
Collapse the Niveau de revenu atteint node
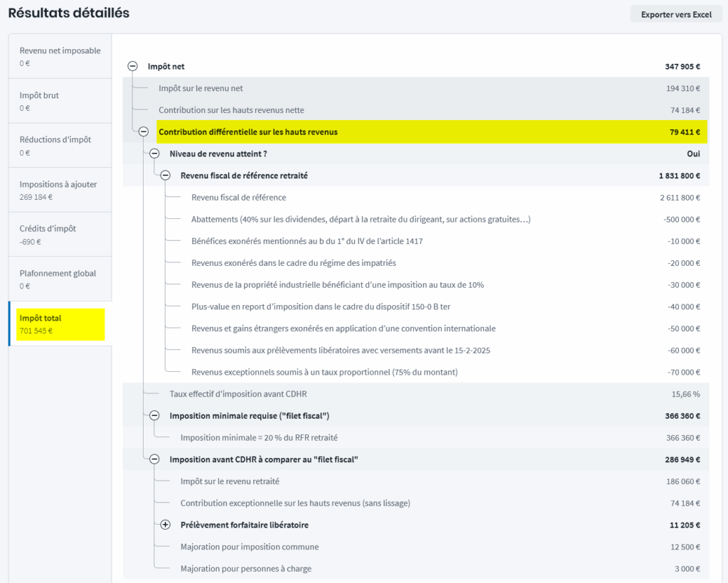[x=154, y=154]
